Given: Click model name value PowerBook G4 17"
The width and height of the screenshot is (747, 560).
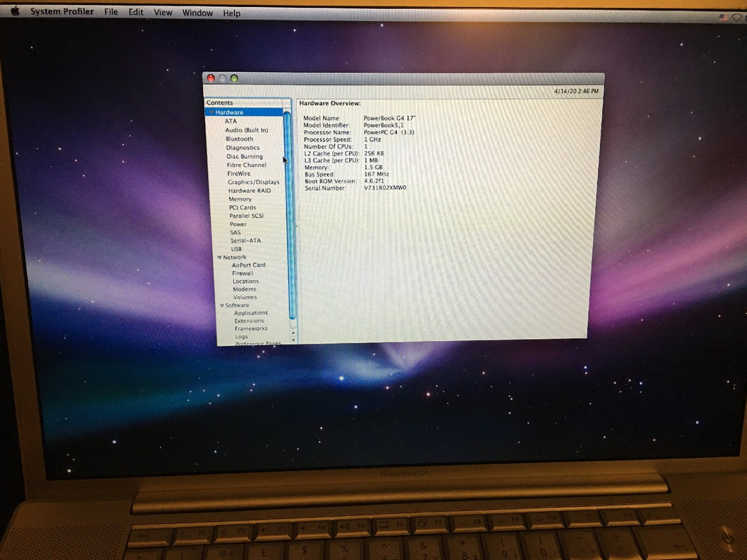Looking at the screenshot, I should tap(390, 118).
